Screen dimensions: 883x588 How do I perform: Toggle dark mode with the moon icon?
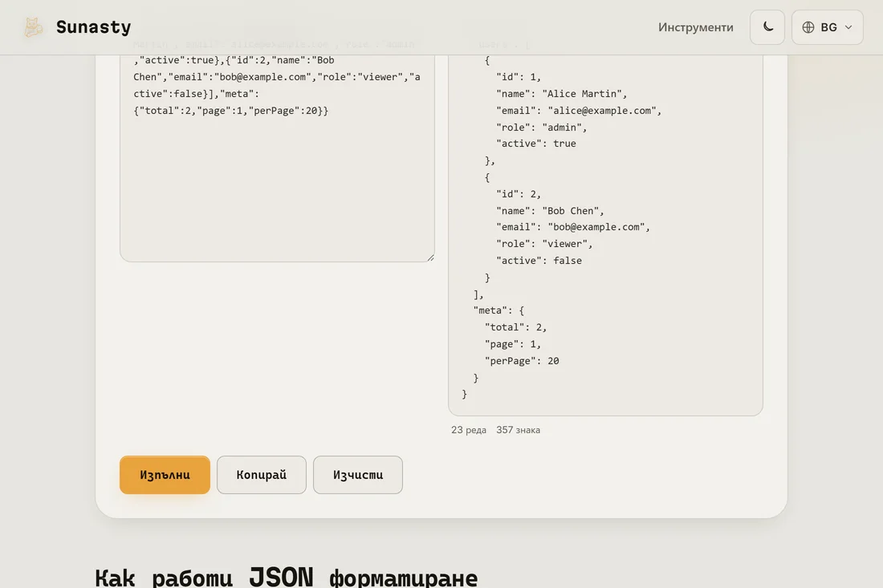click(x=767, y=27)
